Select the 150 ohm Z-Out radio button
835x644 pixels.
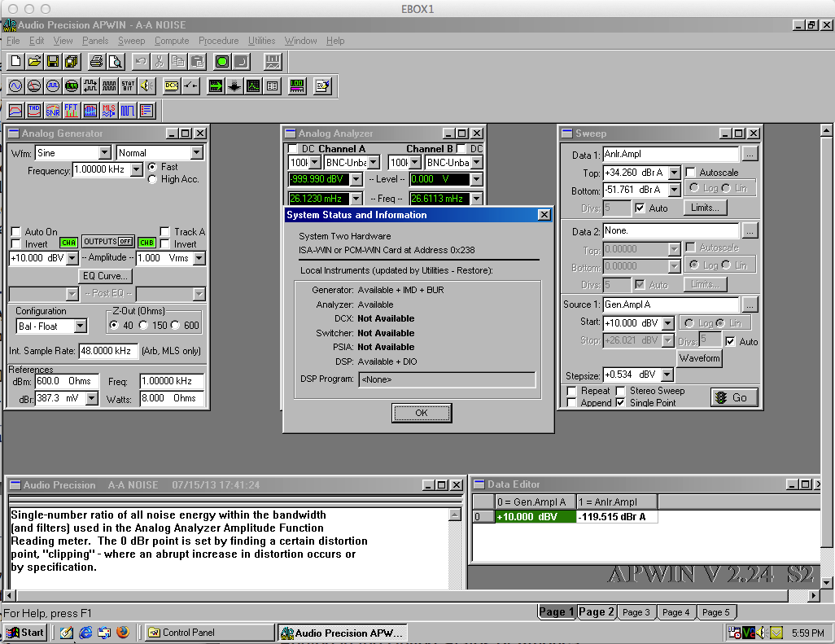point(144,325)
